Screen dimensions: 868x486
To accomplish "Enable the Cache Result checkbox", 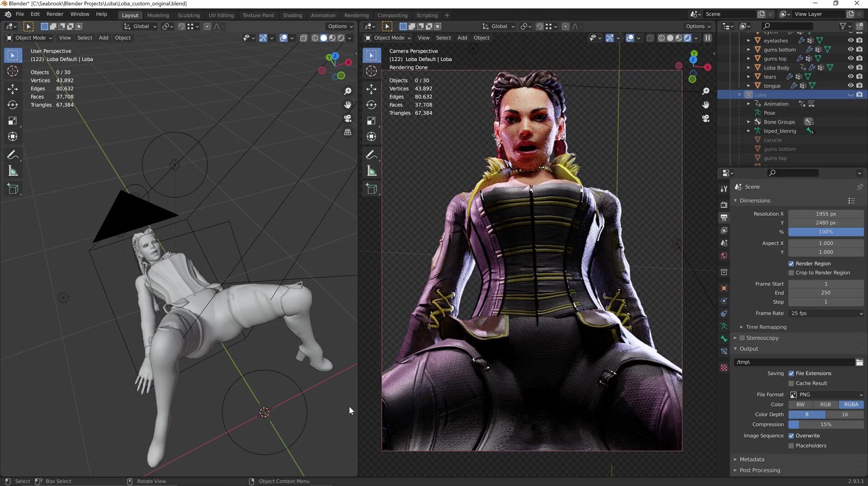I will [791, 383].
